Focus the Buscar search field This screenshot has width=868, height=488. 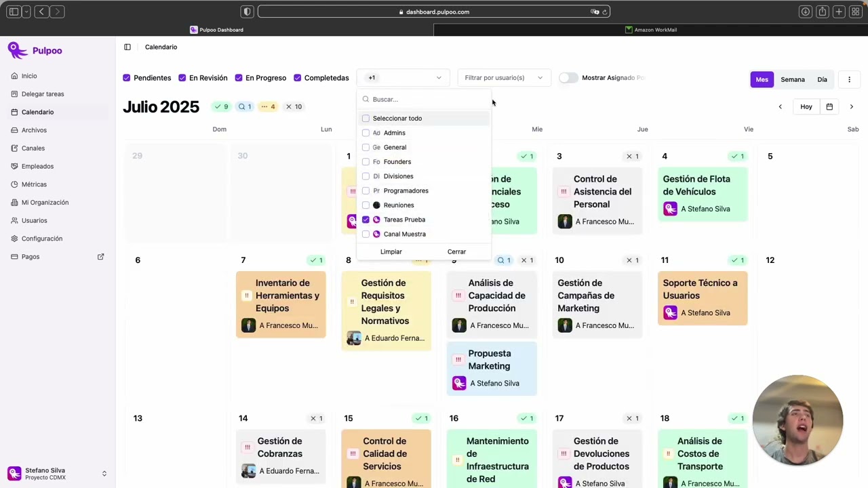424,100
